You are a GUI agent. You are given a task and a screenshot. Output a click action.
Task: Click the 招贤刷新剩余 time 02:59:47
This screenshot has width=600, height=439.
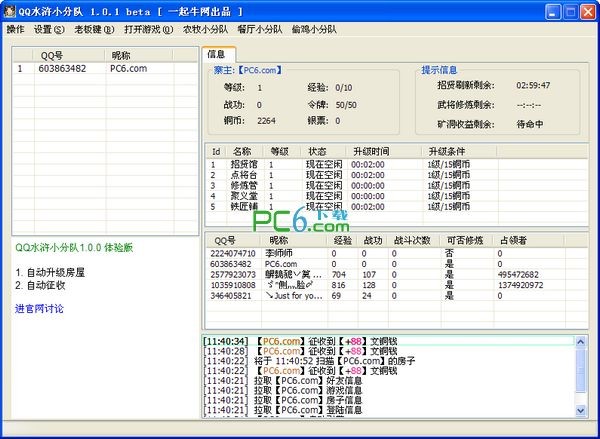(533, 85)
